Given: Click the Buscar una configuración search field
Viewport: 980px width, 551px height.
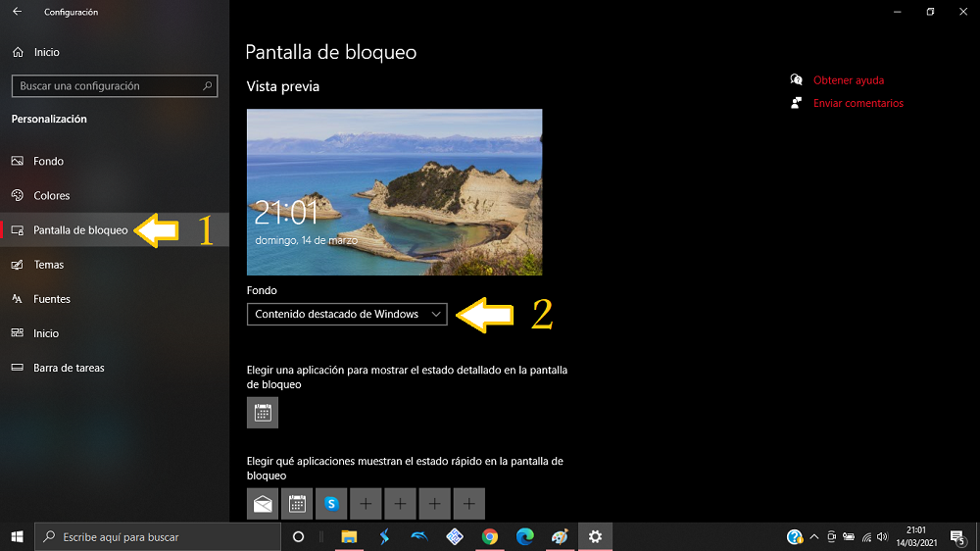Looking at the screenshot, I should click(115, 85).
